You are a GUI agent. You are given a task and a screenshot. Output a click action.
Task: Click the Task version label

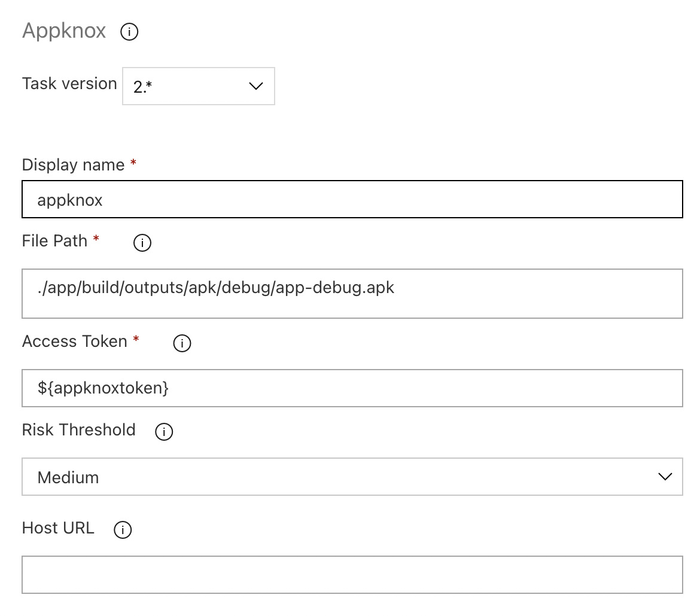(69, 84)
